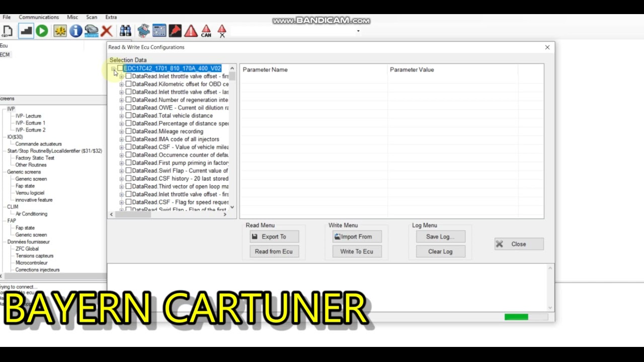The image size is (644, 362).
Task: Check DataRead.Number of regeneration checkbox
Action: coord(128,100)
